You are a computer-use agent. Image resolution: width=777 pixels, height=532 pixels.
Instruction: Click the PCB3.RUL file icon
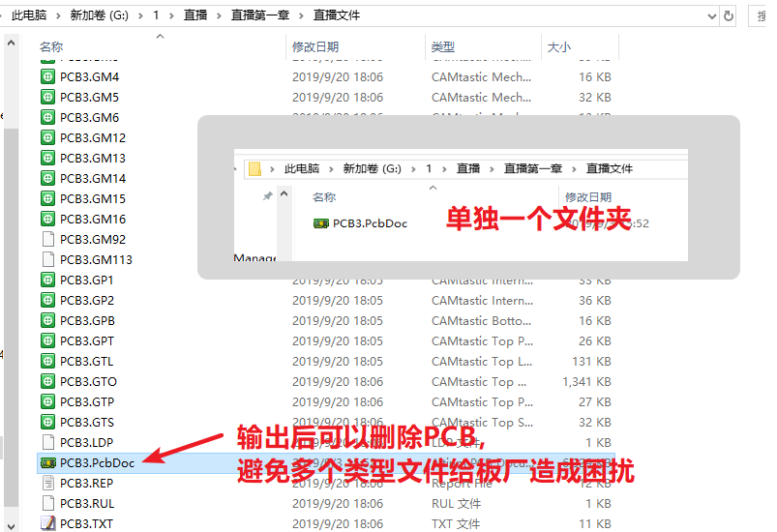(x=48, y=503)
